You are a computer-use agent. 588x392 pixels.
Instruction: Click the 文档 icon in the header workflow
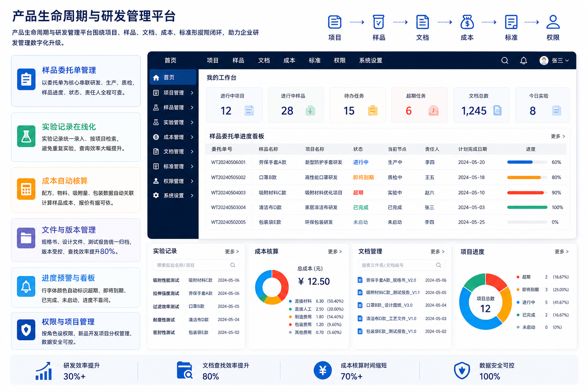423,22
